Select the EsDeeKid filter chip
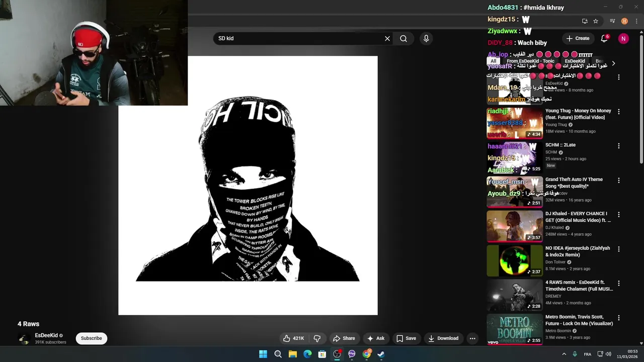 (x=575, y=61)
